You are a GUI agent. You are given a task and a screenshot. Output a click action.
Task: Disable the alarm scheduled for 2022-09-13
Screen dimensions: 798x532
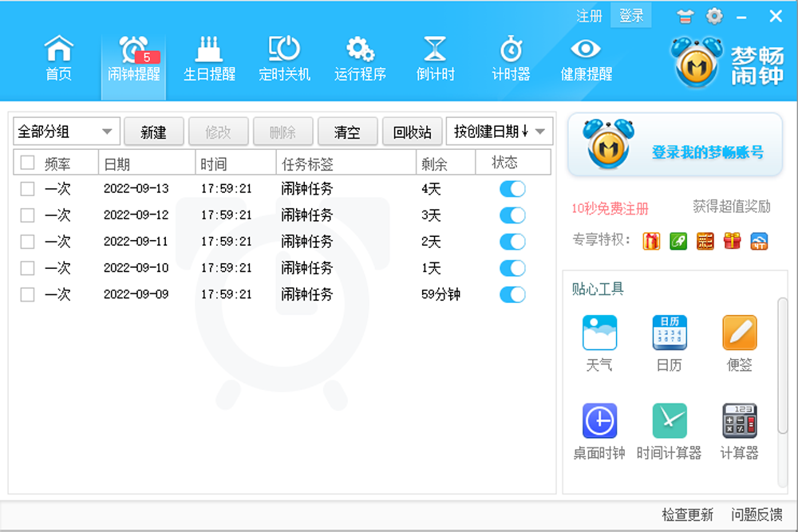coord(512,189)
